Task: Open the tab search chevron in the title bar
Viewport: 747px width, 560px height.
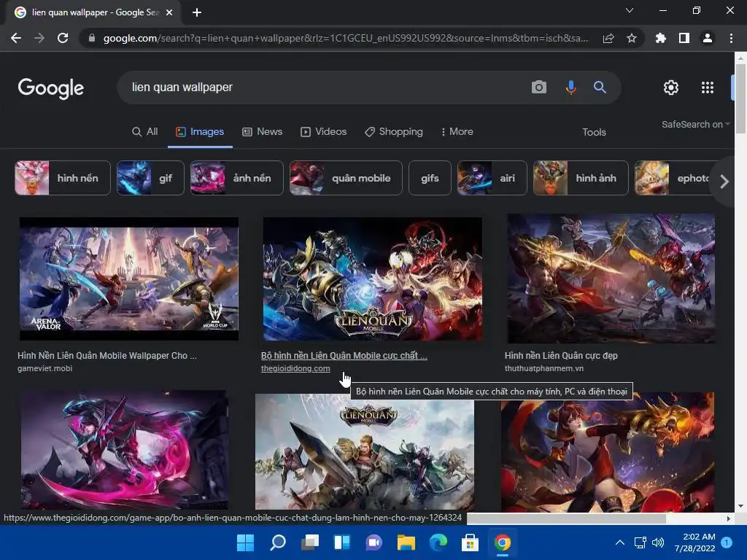Action: [x=630, y=10]
